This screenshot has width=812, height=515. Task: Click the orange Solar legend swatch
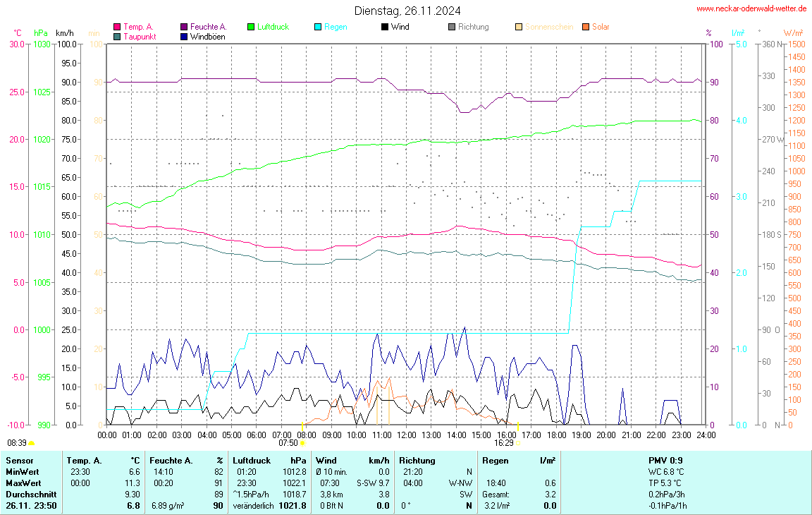(x=586, y=27)
